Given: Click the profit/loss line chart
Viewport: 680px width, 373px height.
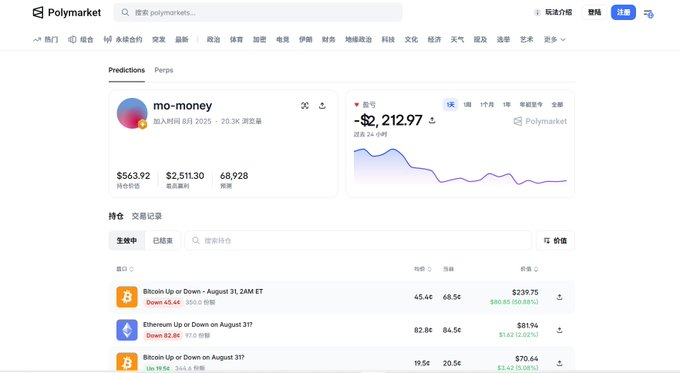Looking at the screenshot, I should click(460, 167).
